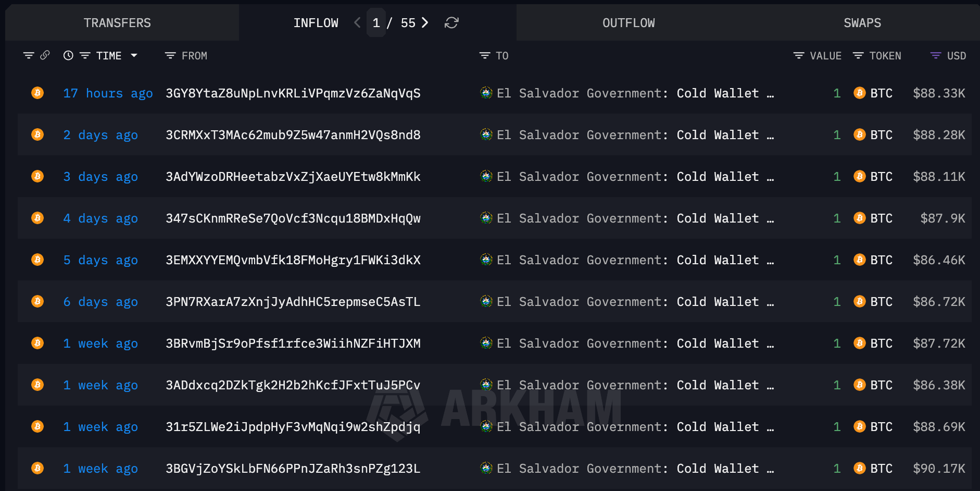Image resolution: width=980 pixels, height=491 pixels.
Task: Select the INFLOW tab
Action: coord(316,23)
